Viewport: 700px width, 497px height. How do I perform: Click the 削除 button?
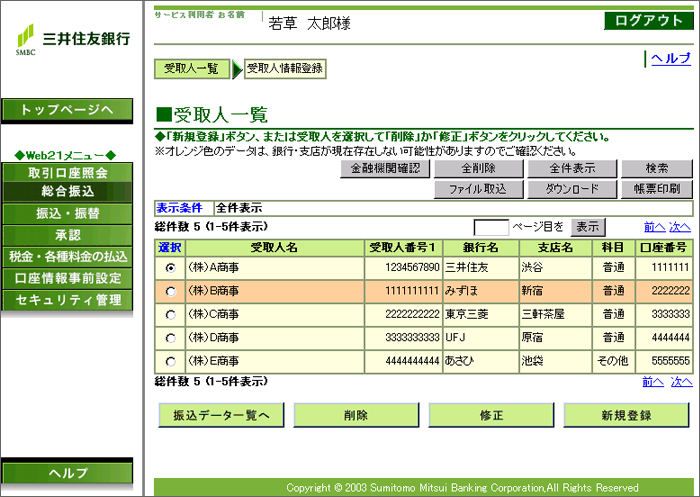pyautogui.click(x=356, y=416)
